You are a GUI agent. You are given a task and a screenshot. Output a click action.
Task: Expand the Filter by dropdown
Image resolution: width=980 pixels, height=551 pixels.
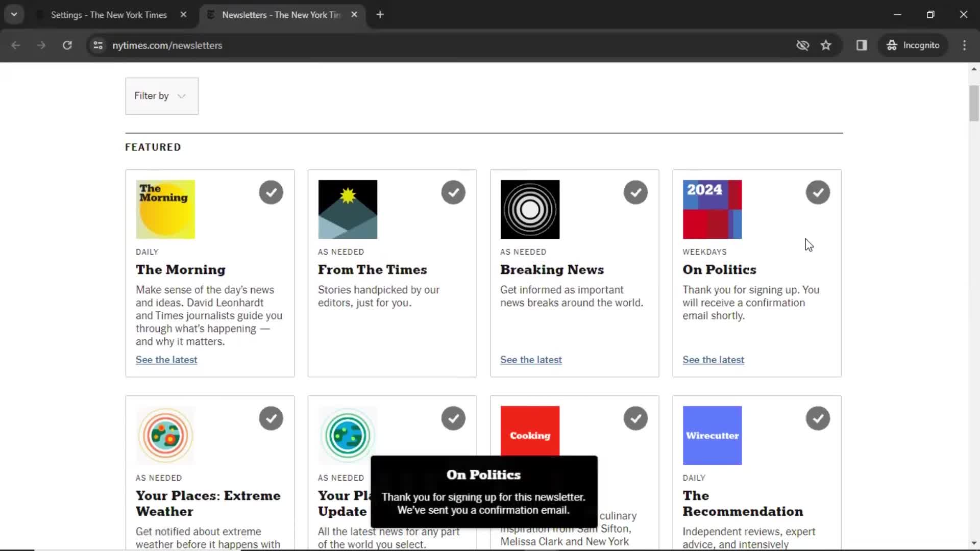coord(161,95)
